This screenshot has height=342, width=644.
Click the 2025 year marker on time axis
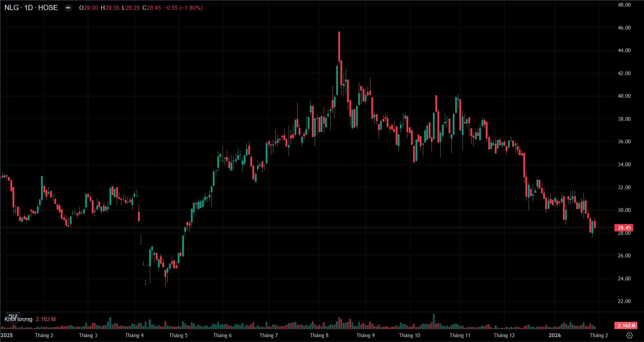[7, 335]
